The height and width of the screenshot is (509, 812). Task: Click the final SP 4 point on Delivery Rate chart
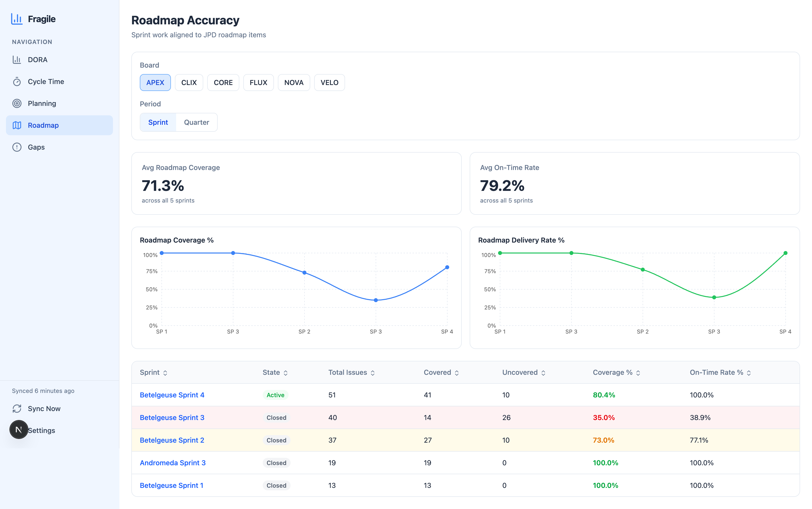coord(785,253)
